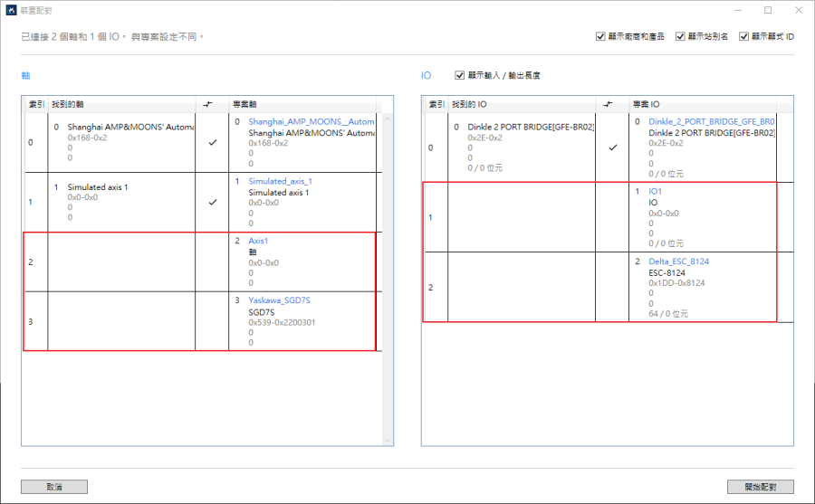The width and height of the screenshot is (815, 504).
Task: Toggle the 顯示顯式 ID checkbox
Action: (x=743, y=36)
